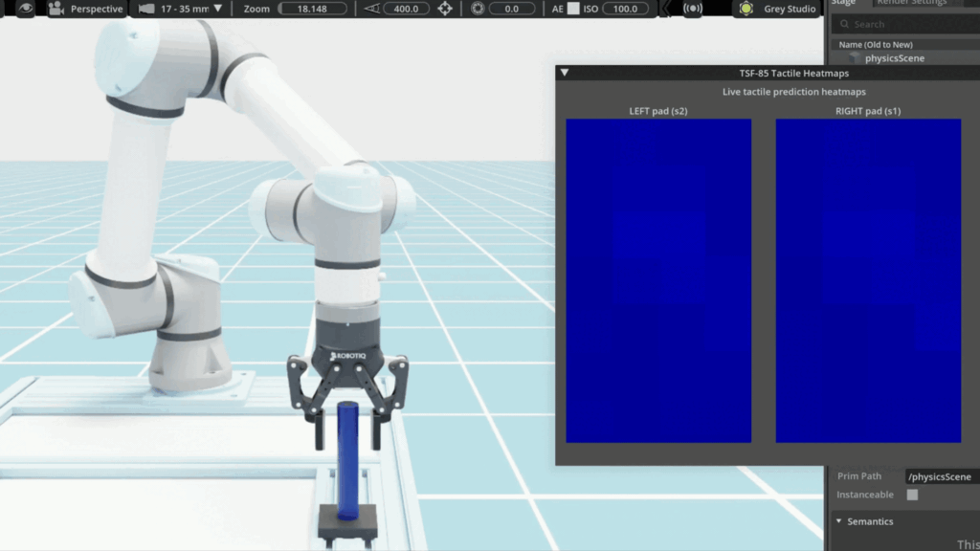Screen dimensions: 980x551
Task: Open the 17 - 35 mm lens dropdown
Action: click(x=217, y=9)
